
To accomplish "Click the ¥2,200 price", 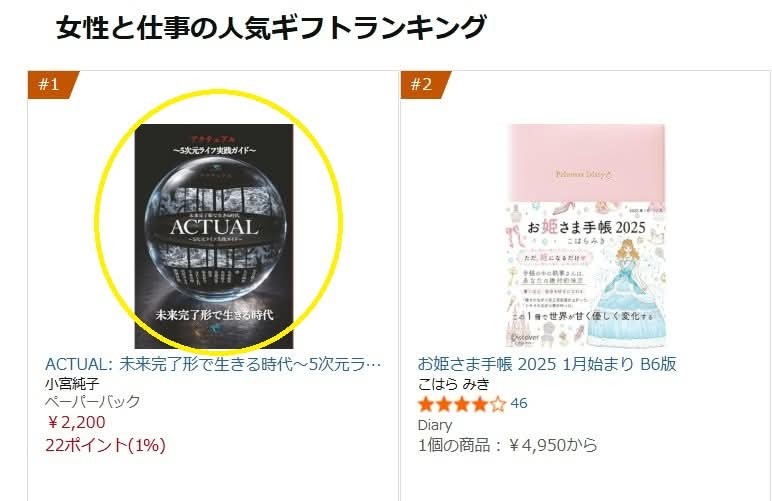I will (x=76, y=422).
